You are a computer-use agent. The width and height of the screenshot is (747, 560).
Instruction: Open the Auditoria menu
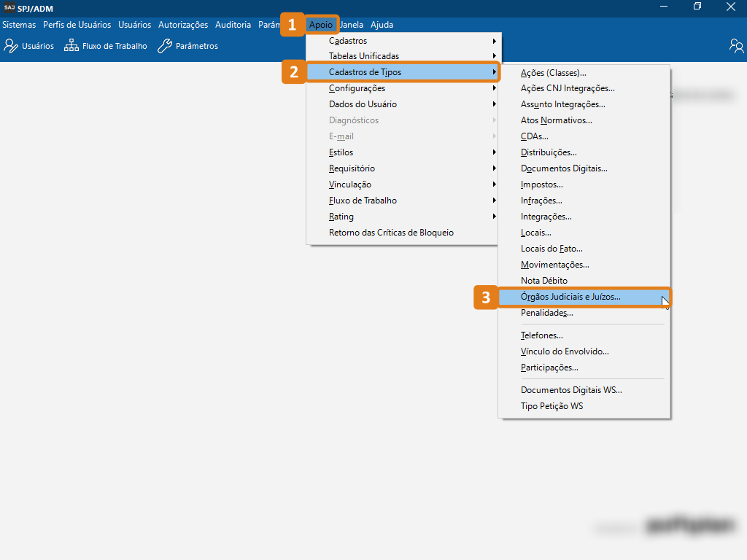click(233, 25)
